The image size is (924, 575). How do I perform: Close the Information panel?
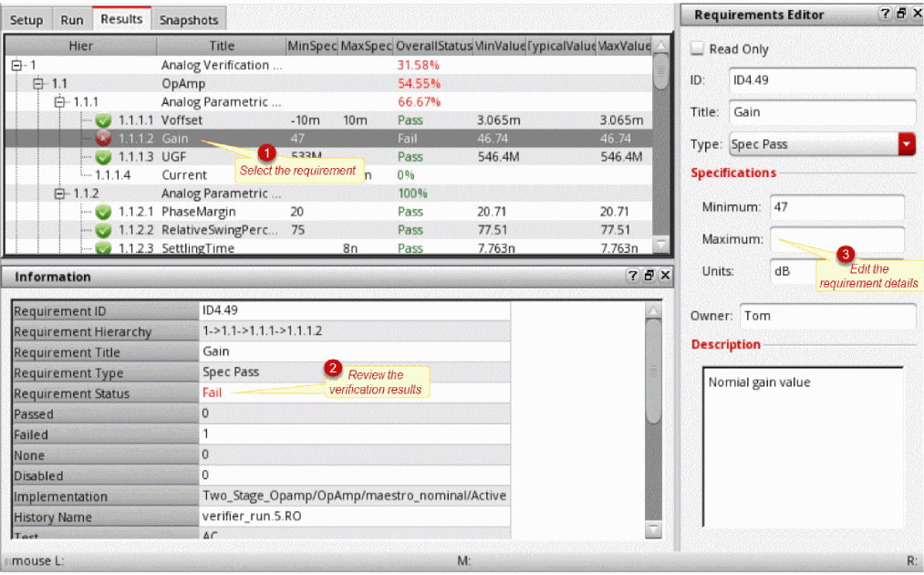pos(665,276)
